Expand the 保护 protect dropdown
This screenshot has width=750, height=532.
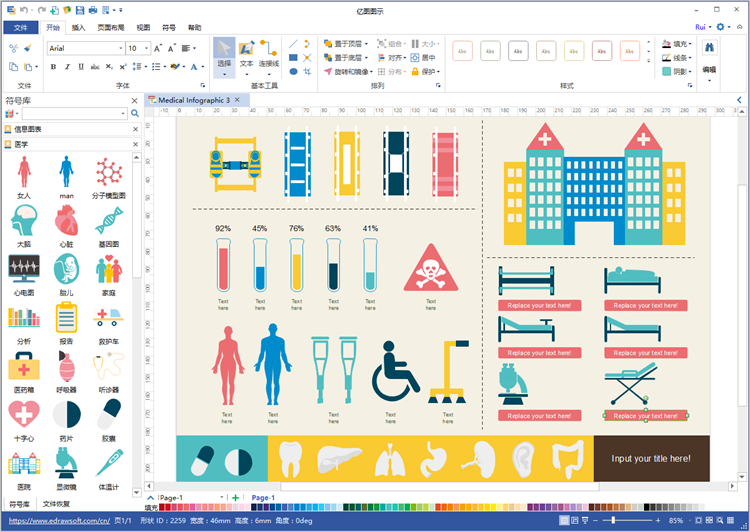tap(438, 72)
